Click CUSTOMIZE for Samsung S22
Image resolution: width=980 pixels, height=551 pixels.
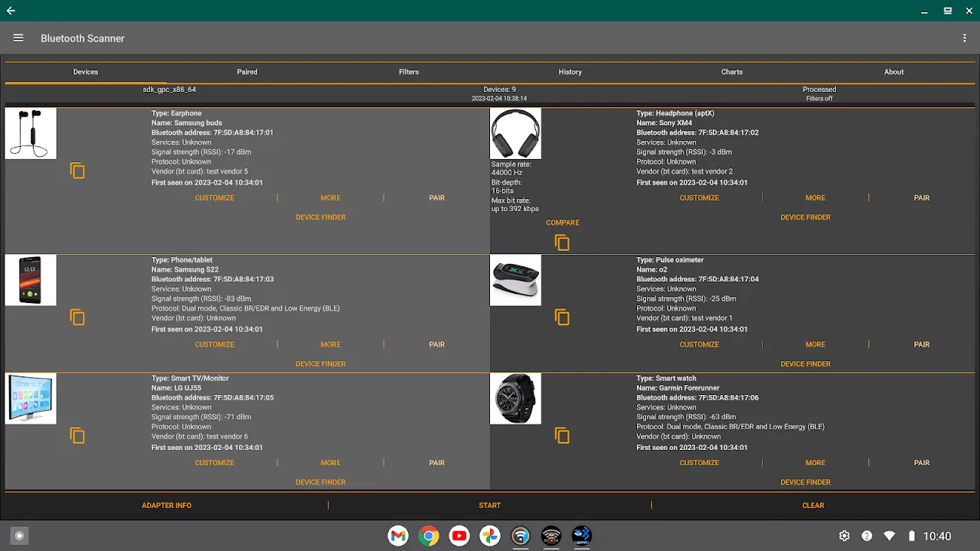(x=214, y=344)
